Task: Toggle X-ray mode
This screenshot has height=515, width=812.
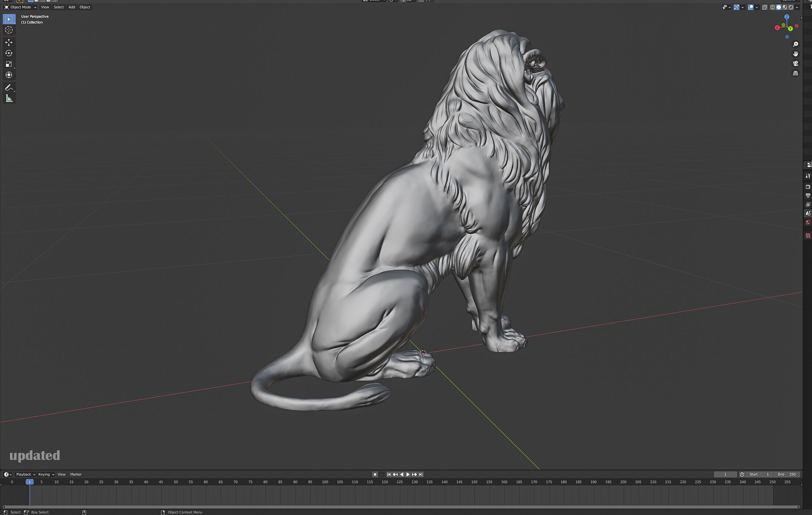Action: [765, 7]
